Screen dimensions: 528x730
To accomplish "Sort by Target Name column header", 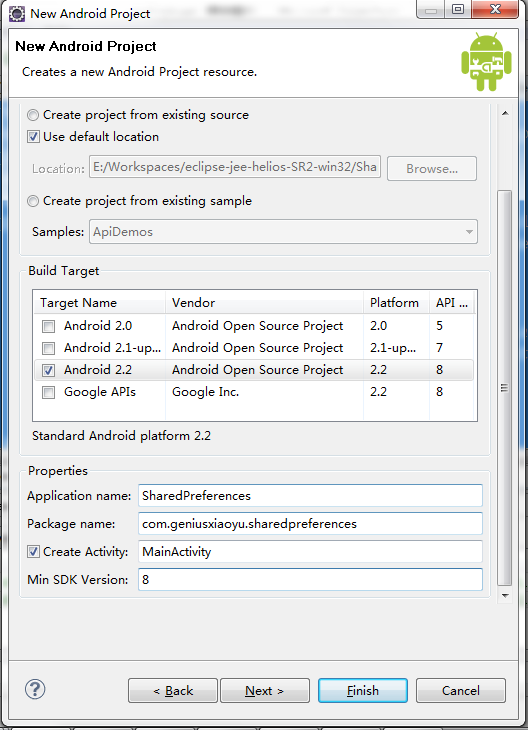I will point(100,303).
